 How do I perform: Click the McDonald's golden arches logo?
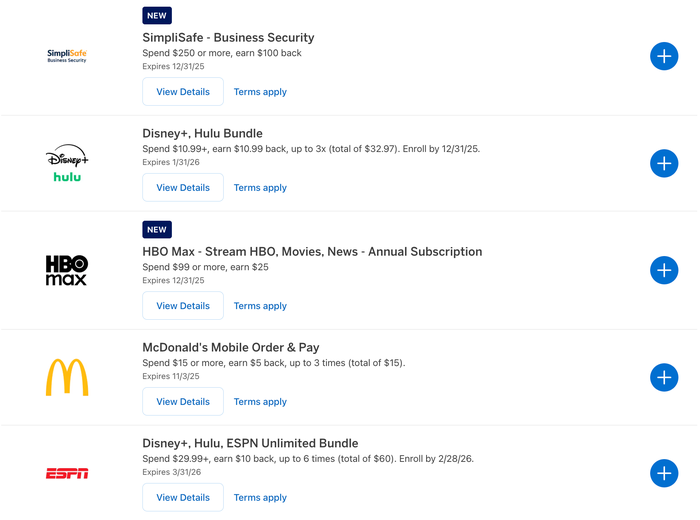(x=67, y=377)
